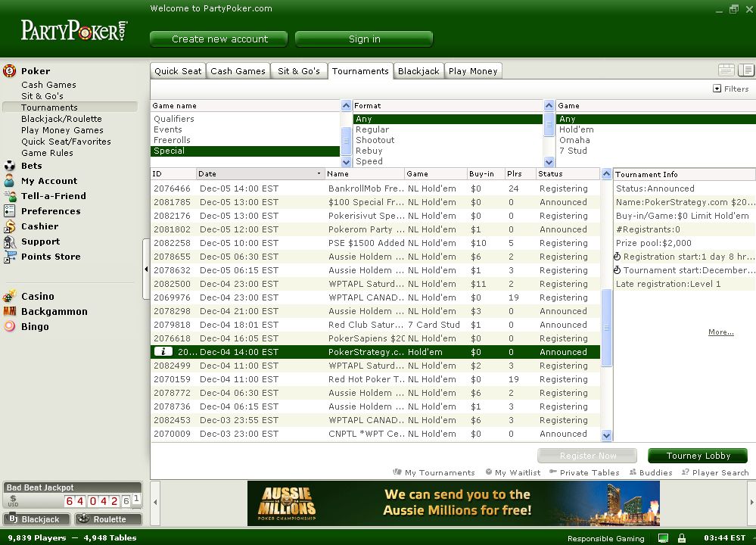This screenshot has height=545, width=756.
Task: Click the tournament list scrollbar thumb
Action: coord(606,328)
